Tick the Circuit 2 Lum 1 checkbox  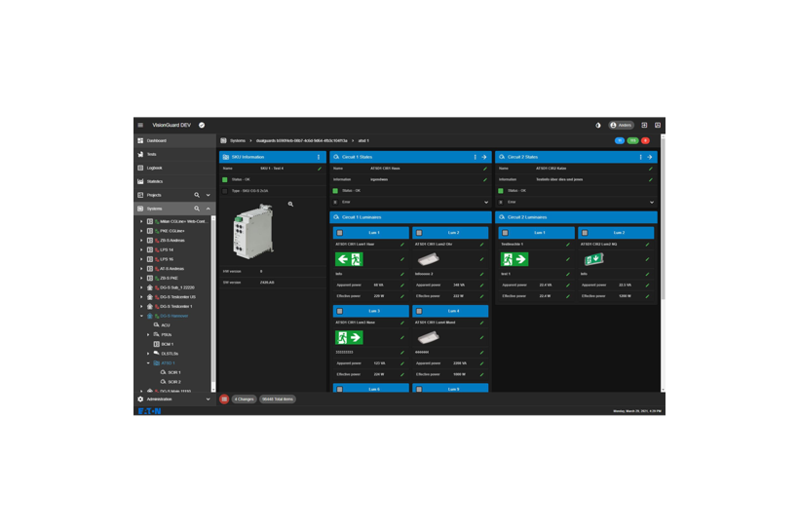click(505, 233)
